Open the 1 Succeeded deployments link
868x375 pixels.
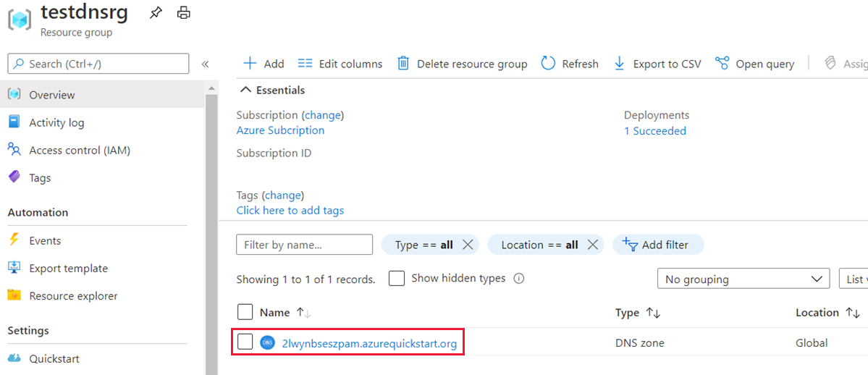(655, 131)
